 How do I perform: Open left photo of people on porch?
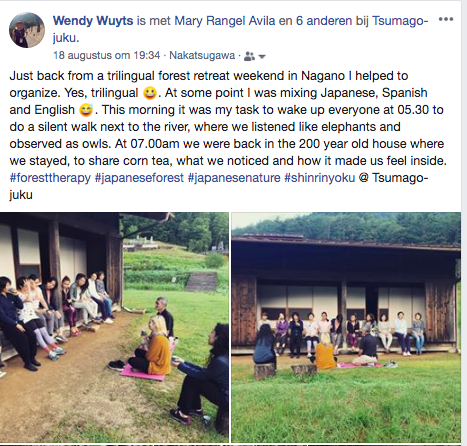point(114,327)
